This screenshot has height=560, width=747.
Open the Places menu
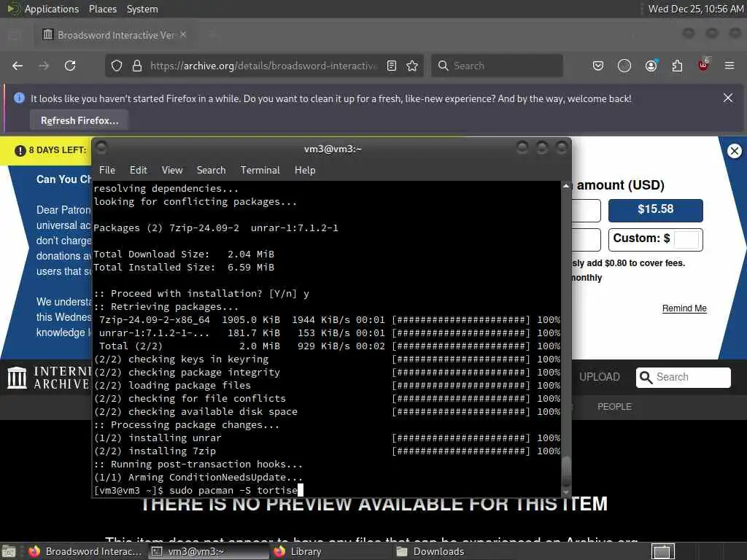click(103, 9)
